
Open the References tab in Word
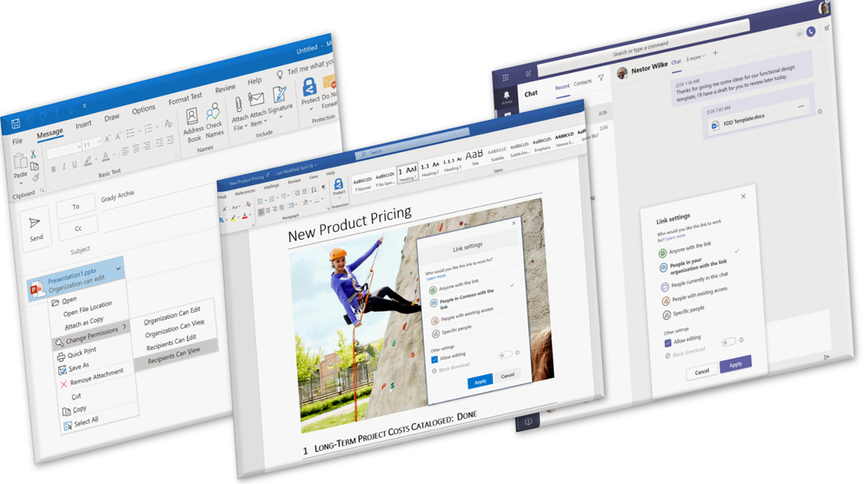(x=245, y=192)
